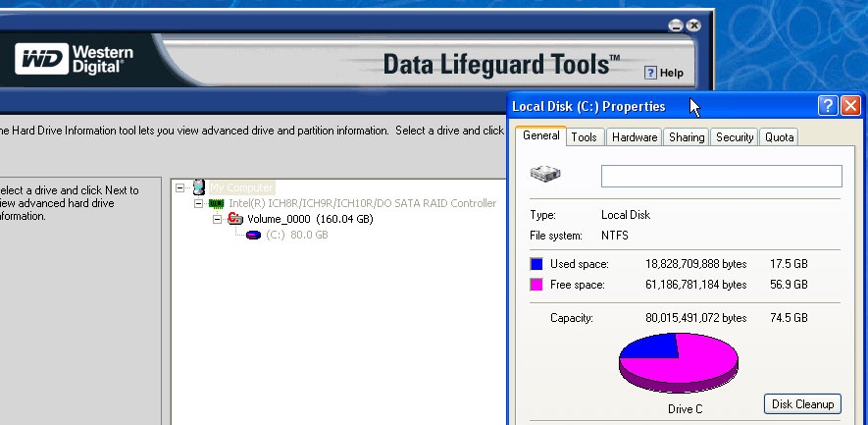Open the Sharing tab
The image size is (868, 425).
[x=687, y=137]
